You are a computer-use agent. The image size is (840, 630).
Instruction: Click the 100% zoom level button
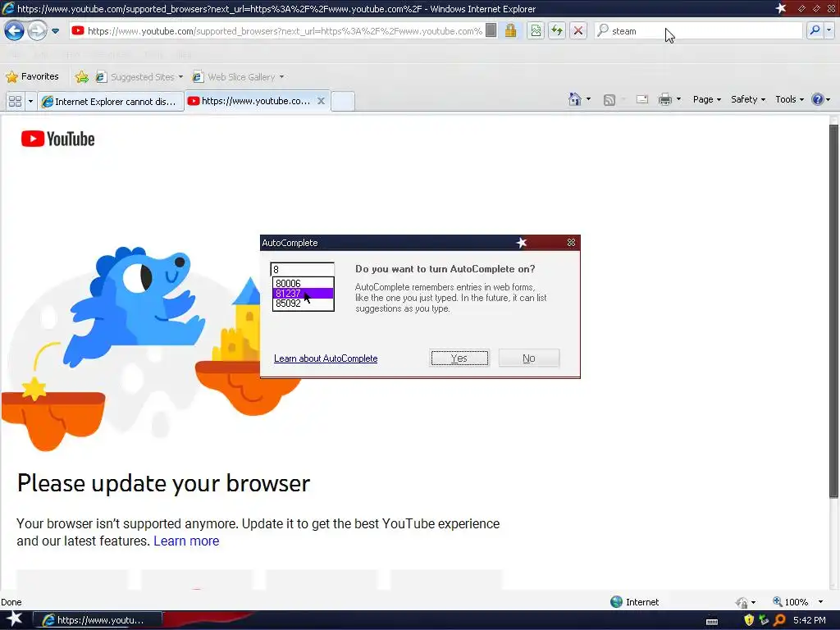pos(790,601)
